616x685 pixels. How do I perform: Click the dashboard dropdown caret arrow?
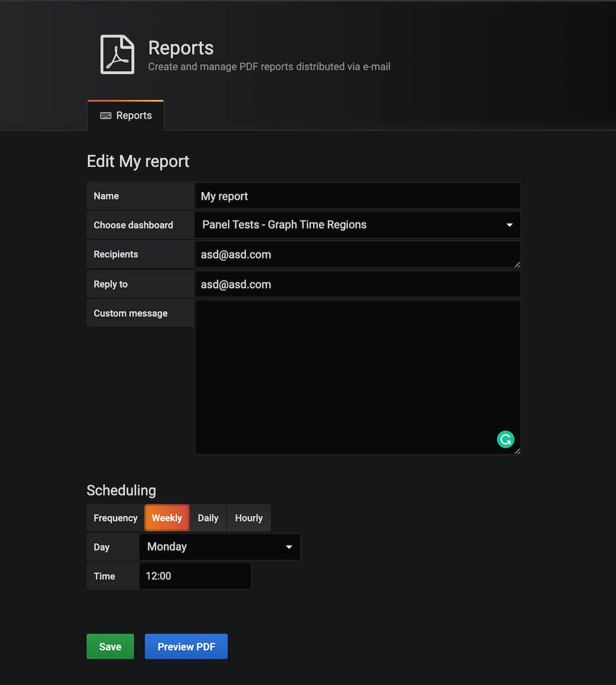click(509, 225)
